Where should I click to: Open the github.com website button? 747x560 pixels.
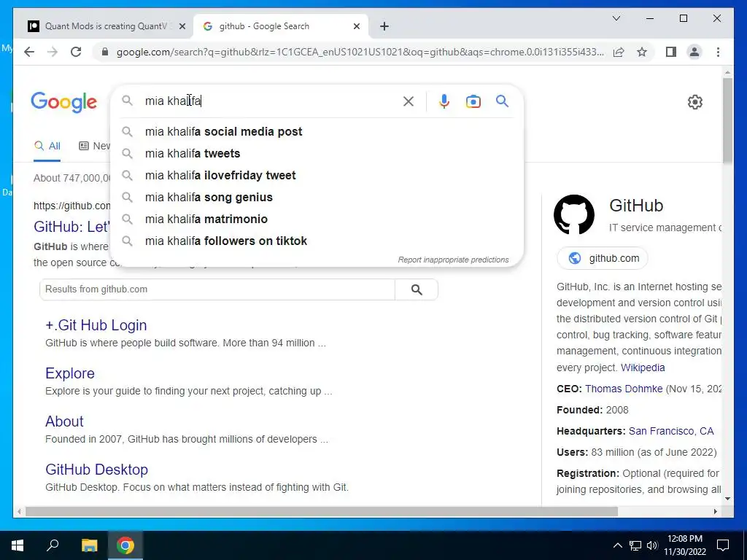tap(603, 258)
